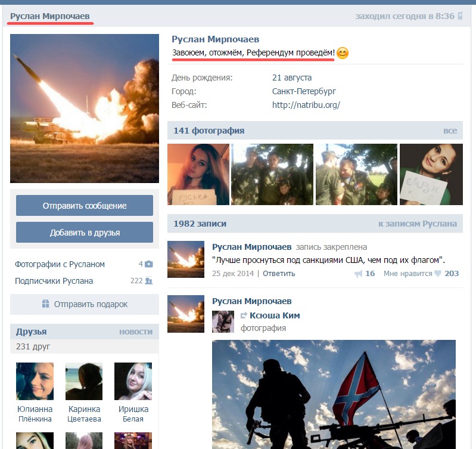Open the новости link in Друзья block
This screenshot has height=449, width=476.
[136, 332]
